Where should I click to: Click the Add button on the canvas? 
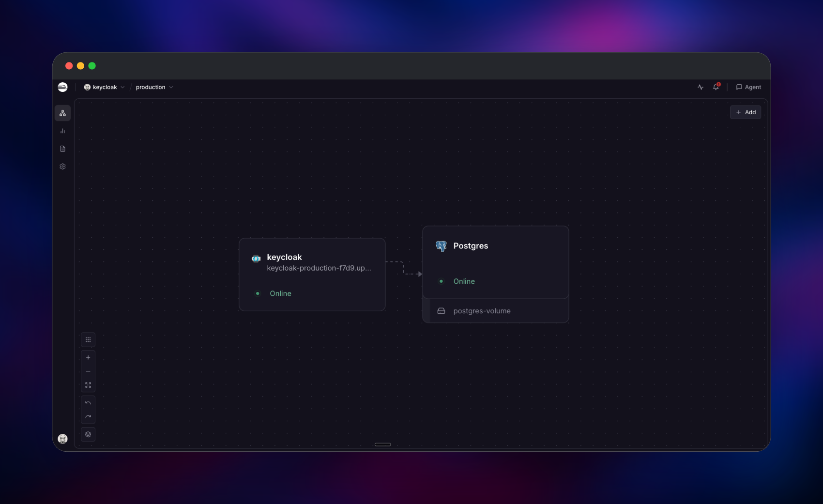point(746,112)
